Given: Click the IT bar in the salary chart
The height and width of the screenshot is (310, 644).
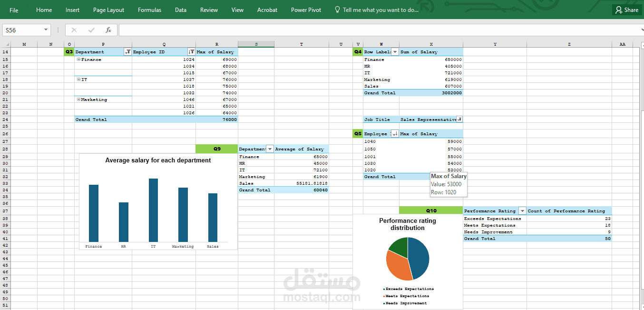Looking at the screenshot, I should pyautogui.click(x=153, y=210).
